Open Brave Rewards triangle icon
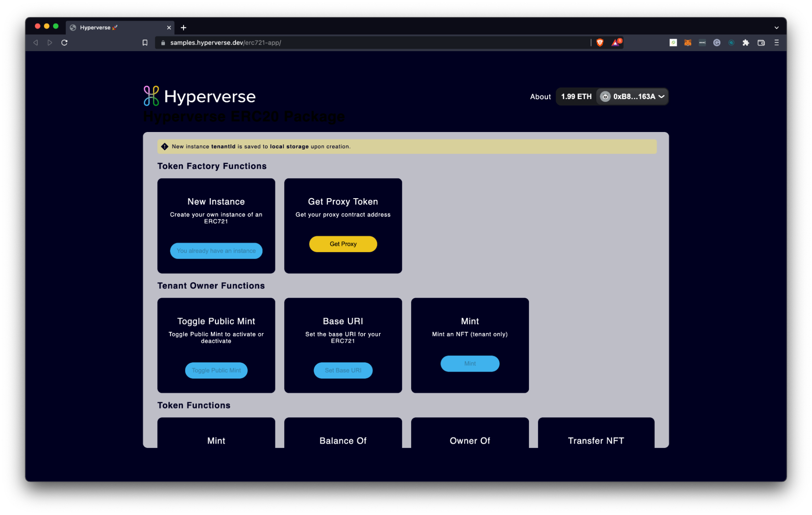This screenshot has width=812, height=515. pyautogui.click(x=617, y=42)
